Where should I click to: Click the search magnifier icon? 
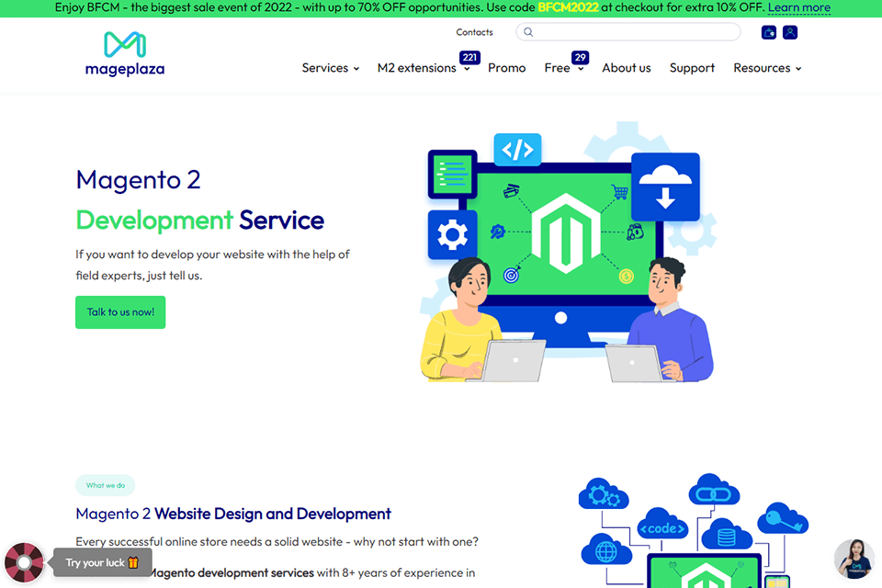pos(528,32)
